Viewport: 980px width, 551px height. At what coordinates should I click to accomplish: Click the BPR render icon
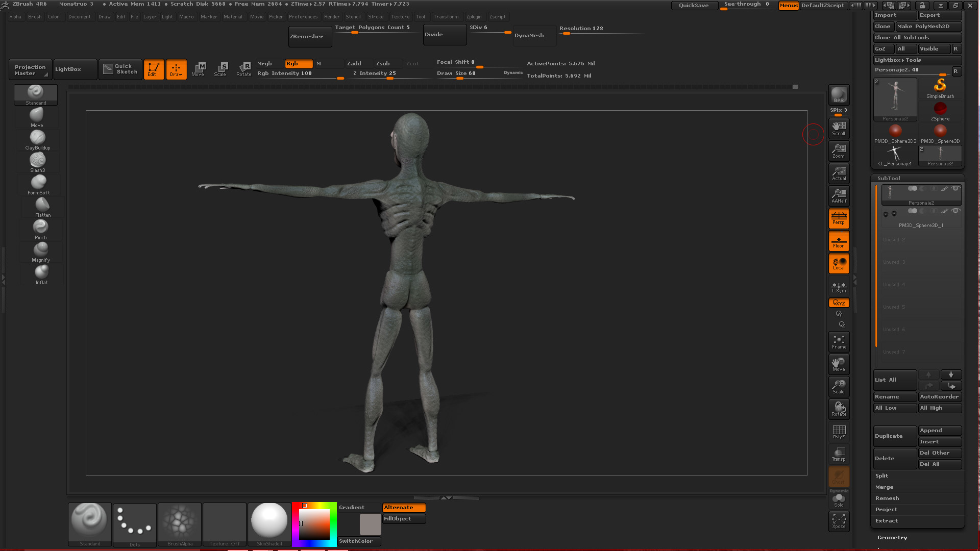point(839,95)
